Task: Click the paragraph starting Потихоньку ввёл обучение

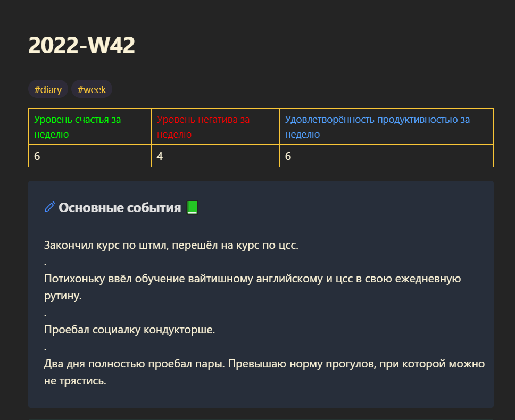Action: coord(253,287)
